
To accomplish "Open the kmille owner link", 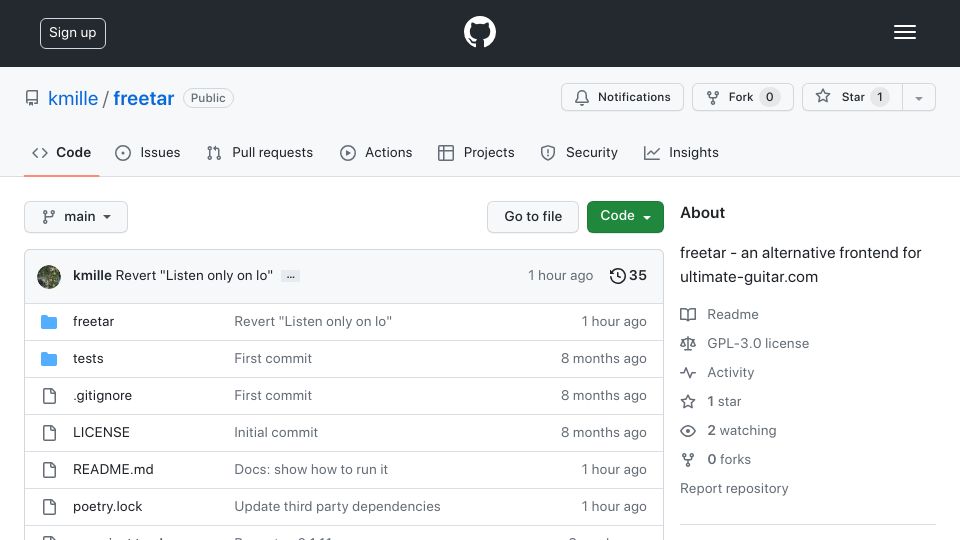I will (x=73, y=99).
